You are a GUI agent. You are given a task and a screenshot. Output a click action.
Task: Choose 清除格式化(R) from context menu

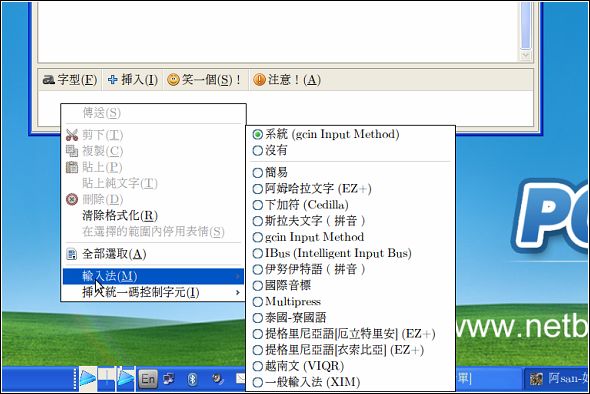(x=153, y=216)
